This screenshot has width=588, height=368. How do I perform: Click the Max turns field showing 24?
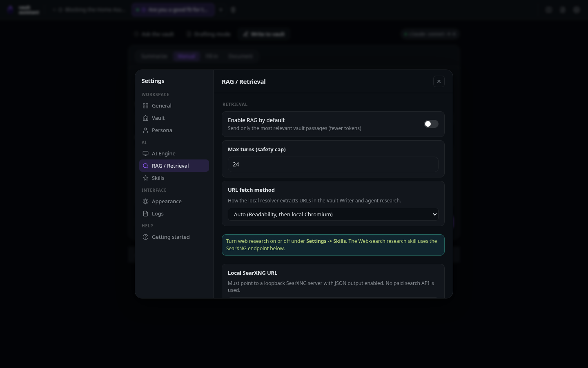(333, 164)
